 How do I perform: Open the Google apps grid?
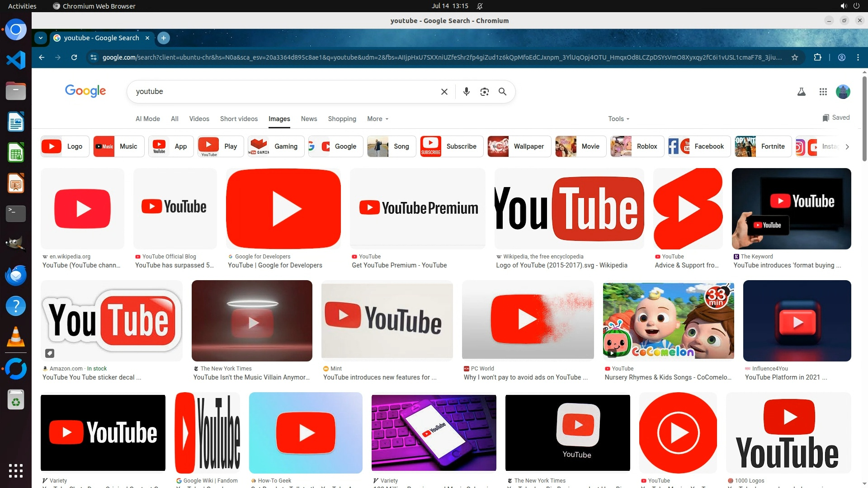(x=823, y=92)
